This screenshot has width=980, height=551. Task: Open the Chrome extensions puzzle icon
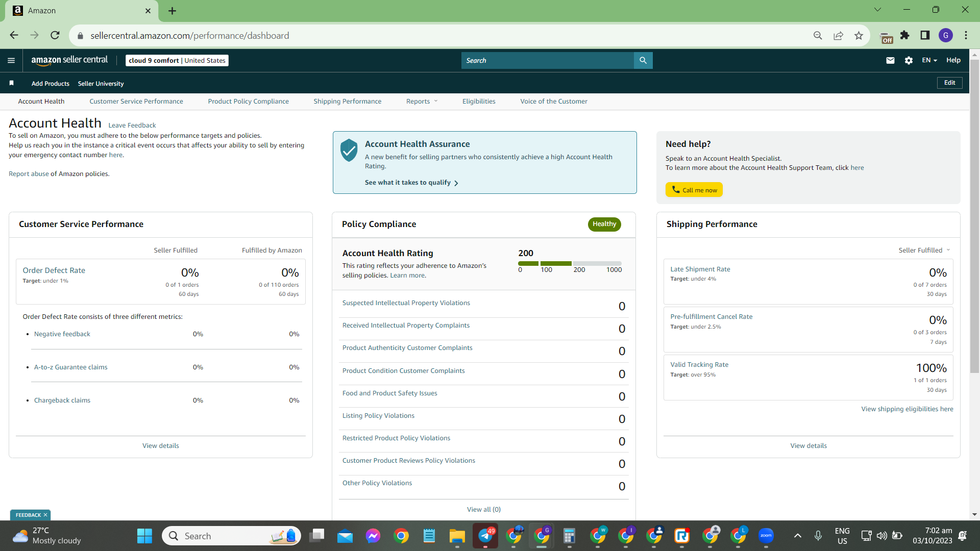(904, 35)
